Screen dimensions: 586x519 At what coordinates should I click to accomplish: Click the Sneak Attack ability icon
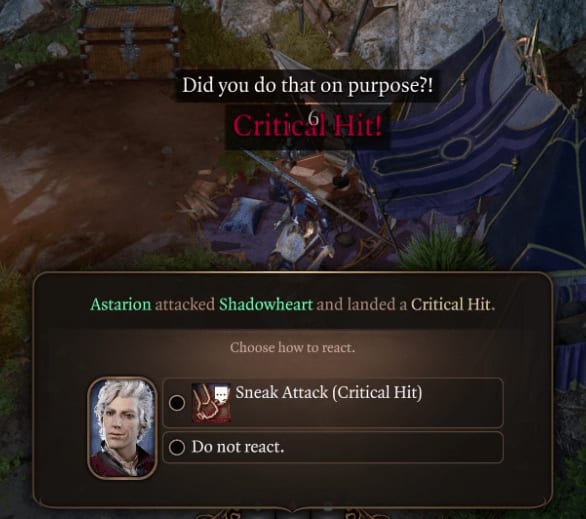tap(211, 403)
